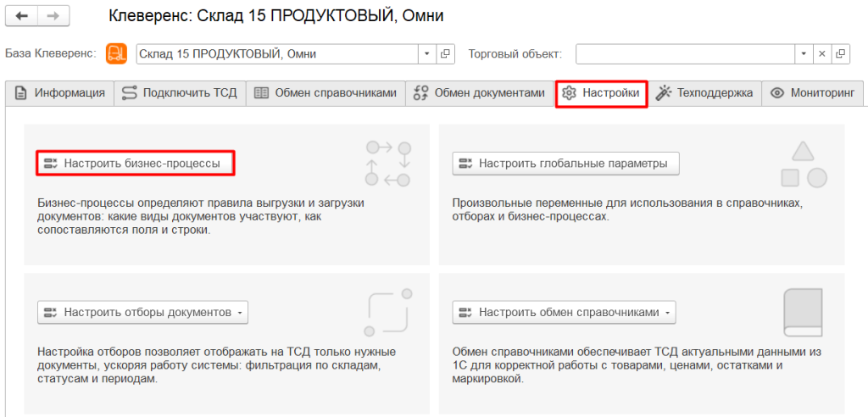Click the Настройка отборов позволяет description text
This screenshot has height=417, width=868.
pos(217,366)
